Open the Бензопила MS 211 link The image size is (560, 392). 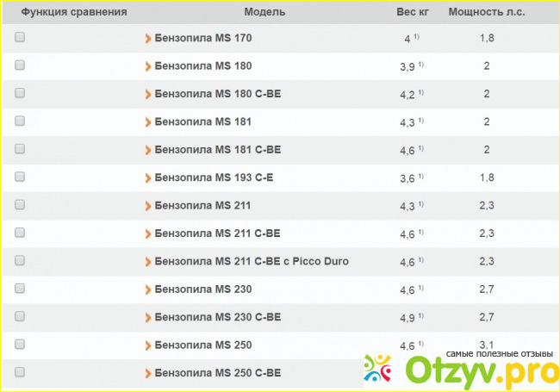pos(202,205)
